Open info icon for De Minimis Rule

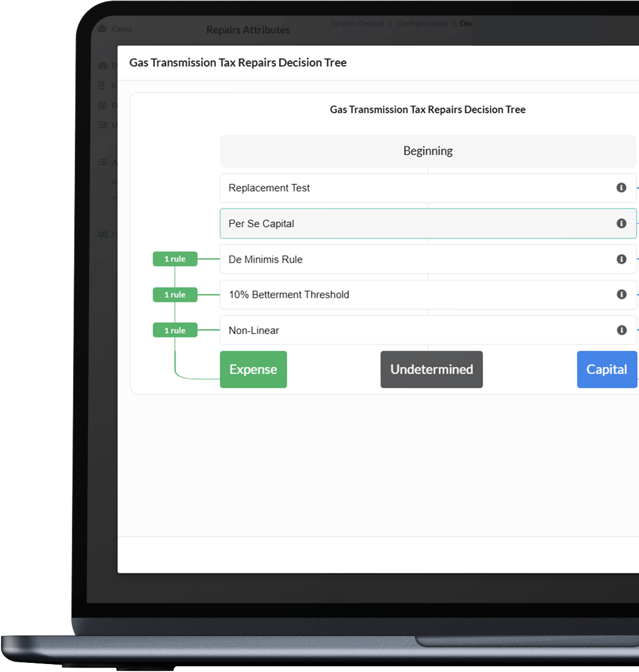(621, 259)
